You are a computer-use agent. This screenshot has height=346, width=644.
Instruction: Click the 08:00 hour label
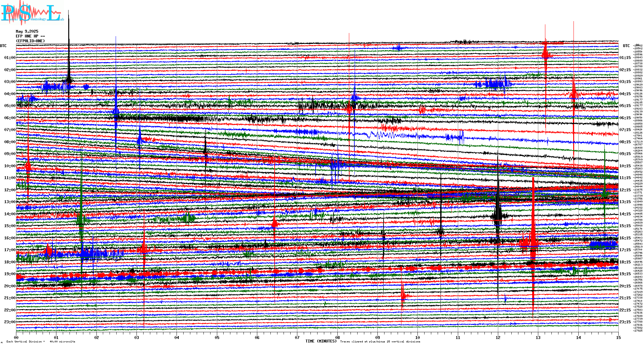(10, 142)
